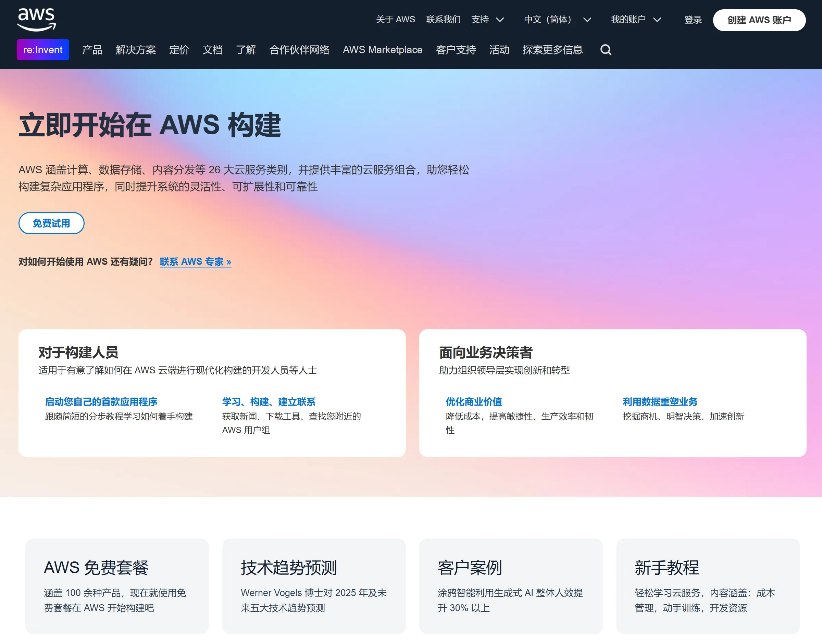822x644 pixels.
Task: Select AWS Marketplace in navigation
Action: tap(382, 50)
